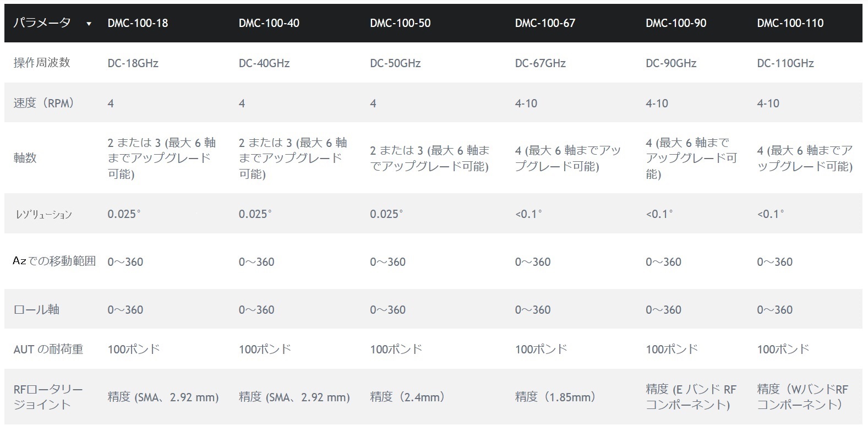Select the DMC-100-90 column header
This screenshot has height=431, width=868.
point(675,23)
